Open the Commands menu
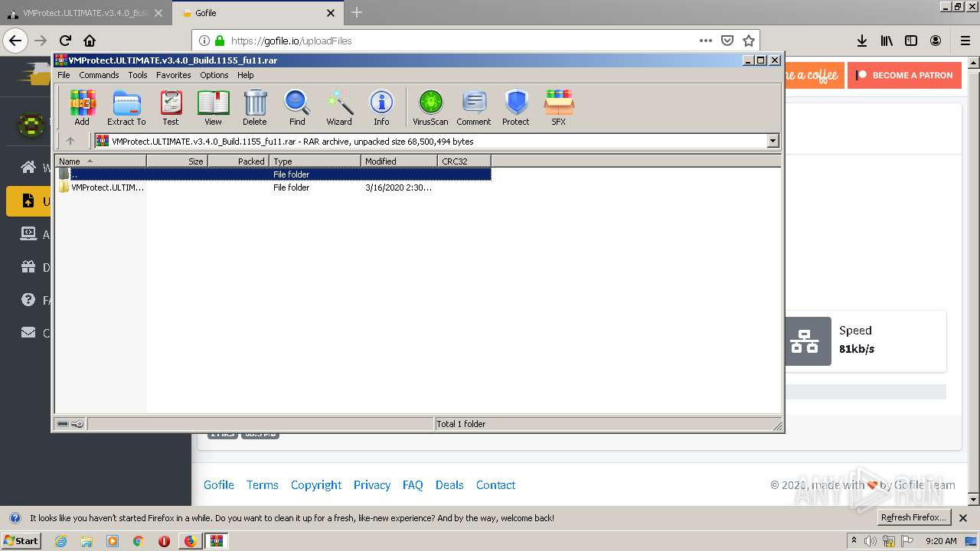 coord(99,75)
